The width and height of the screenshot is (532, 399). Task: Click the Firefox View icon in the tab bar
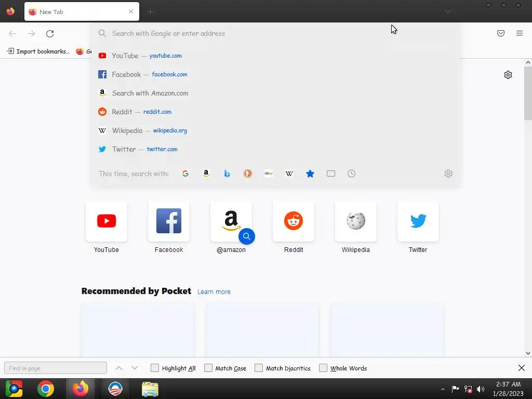coord(10,11)
